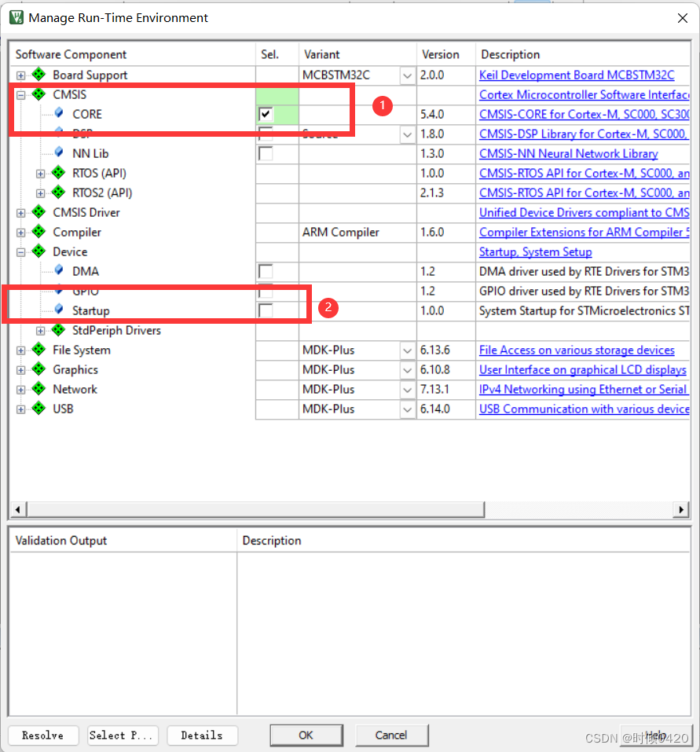
Task: Expand the RTOS (API) node
Action: point(40,174)
